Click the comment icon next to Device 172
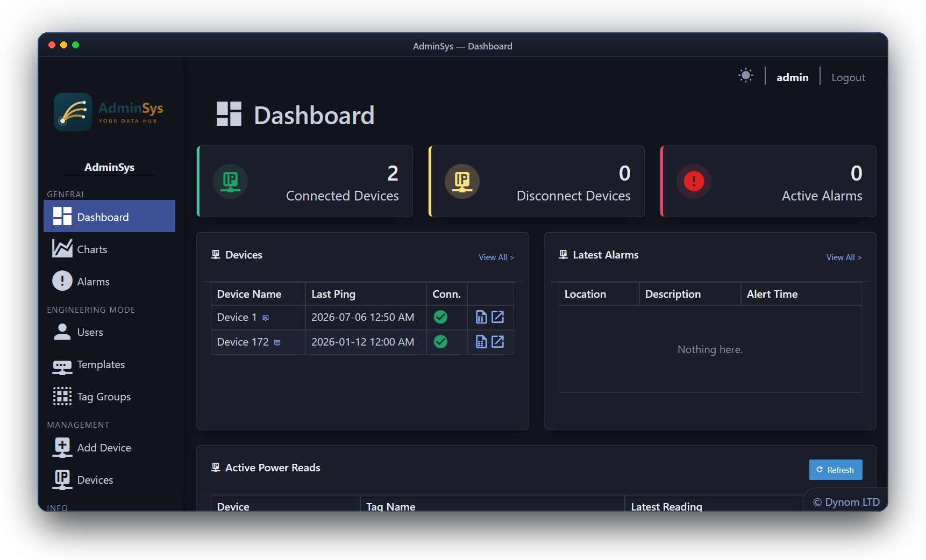The height and width of the screenshot is (560, 926). (277, 343)
